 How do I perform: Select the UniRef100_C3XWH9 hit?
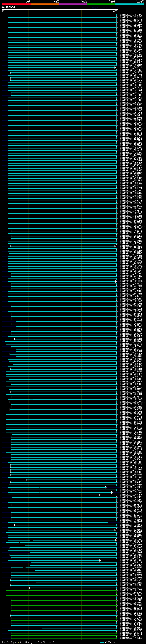click(x=131, y=193)
